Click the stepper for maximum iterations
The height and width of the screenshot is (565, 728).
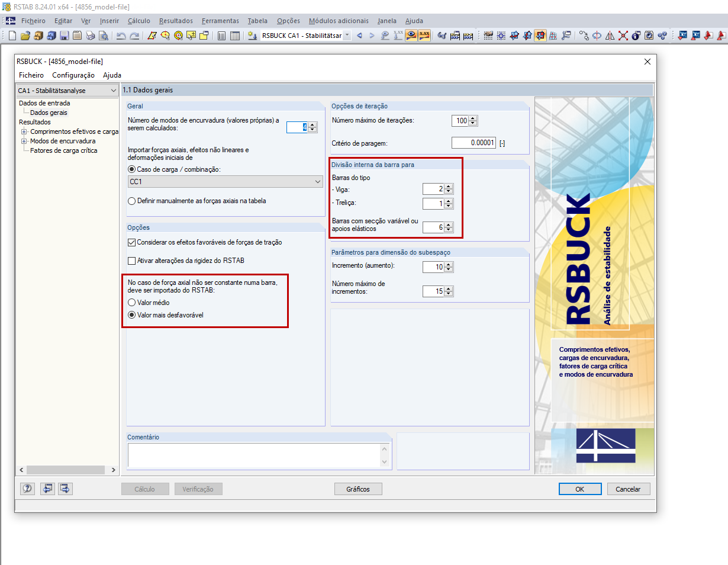(x=473, y=121)
